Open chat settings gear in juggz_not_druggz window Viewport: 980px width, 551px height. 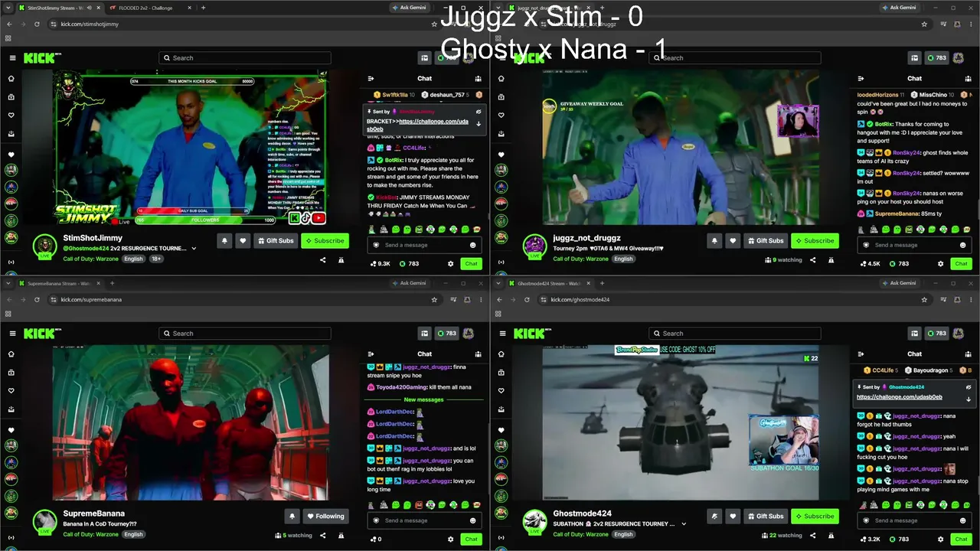[x=940, y=263]
